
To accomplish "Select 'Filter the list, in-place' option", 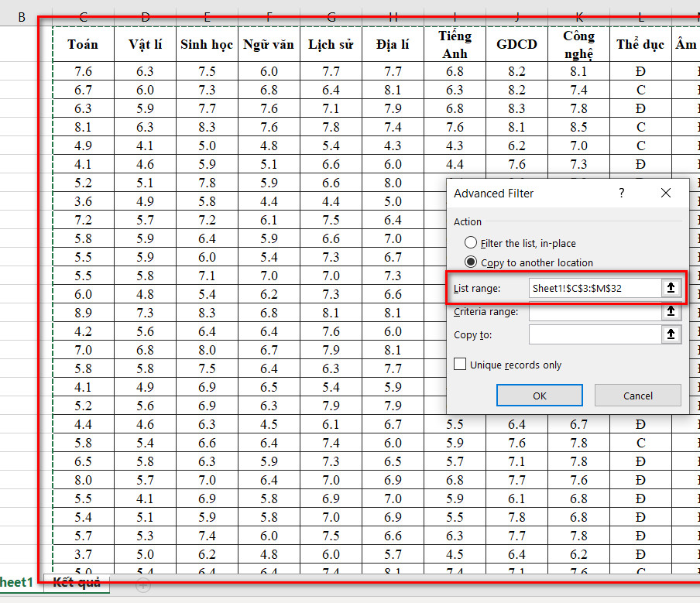I will tap(471, 243).
